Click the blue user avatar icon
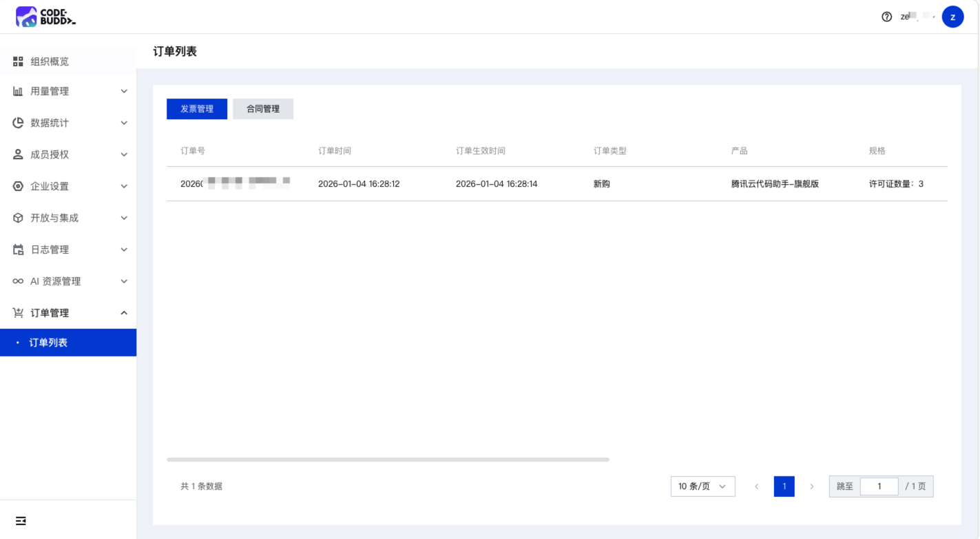Image resolution: width=980 pixels, height=539 pixels. [x=952, y=17]
